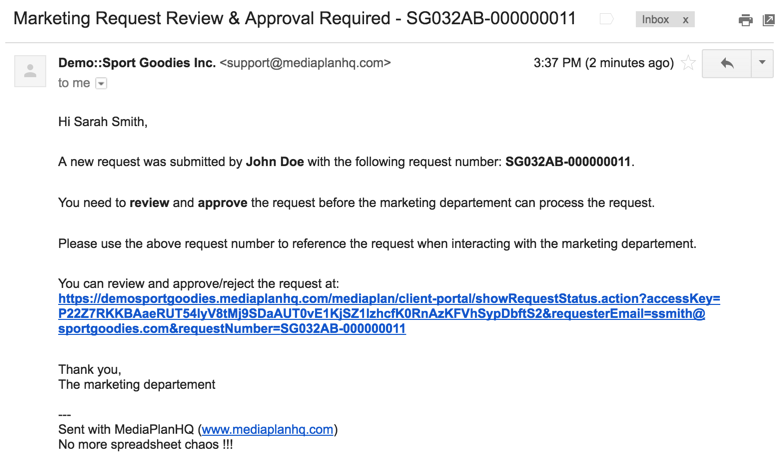This screenshot has width=784, height=466.
Task: Click the reply arrow button
Action: 727,63
